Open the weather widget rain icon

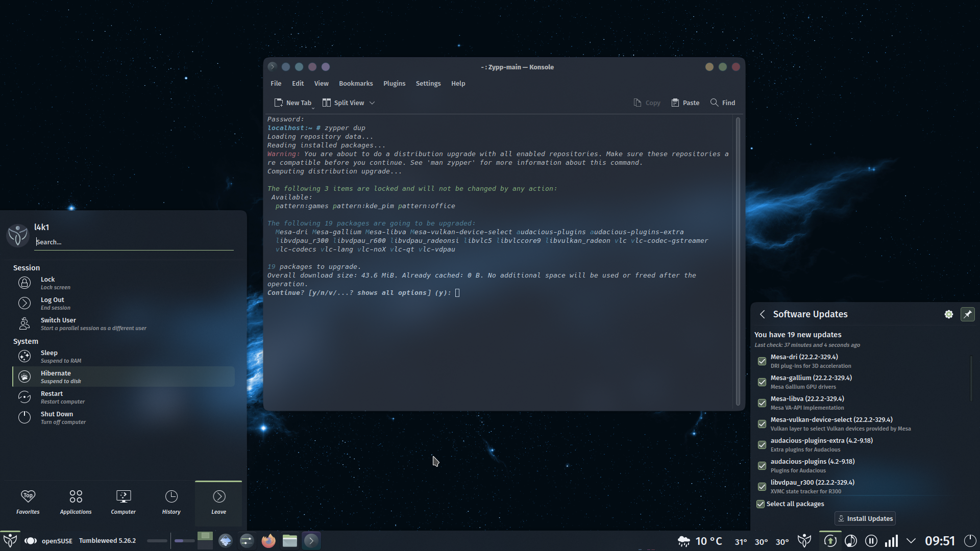click(x=684, y=541)
